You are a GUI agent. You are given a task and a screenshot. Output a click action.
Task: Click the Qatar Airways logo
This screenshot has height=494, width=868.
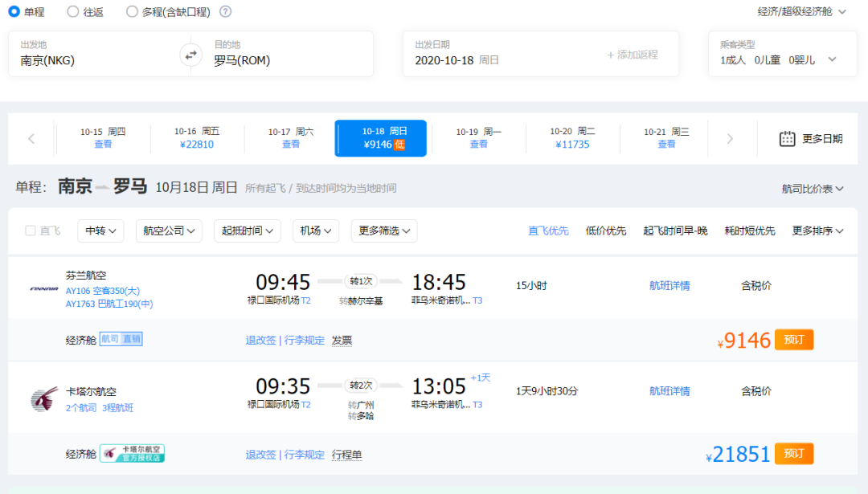point(44,399)
